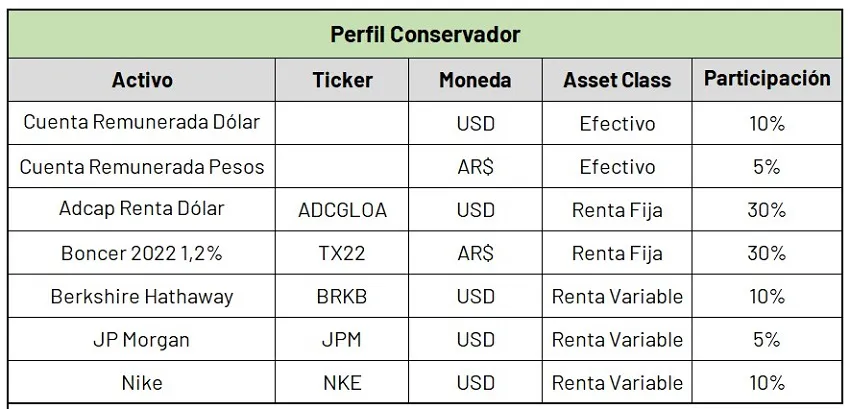
Task: Click the Asset Class column header
Action: (617, 80)
